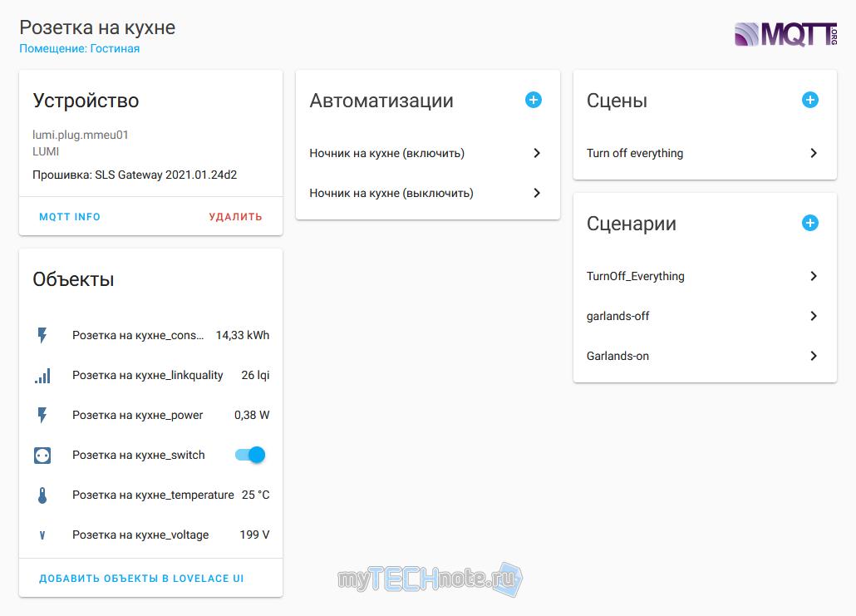Click the temperature thermometer icon

point(42,495)
